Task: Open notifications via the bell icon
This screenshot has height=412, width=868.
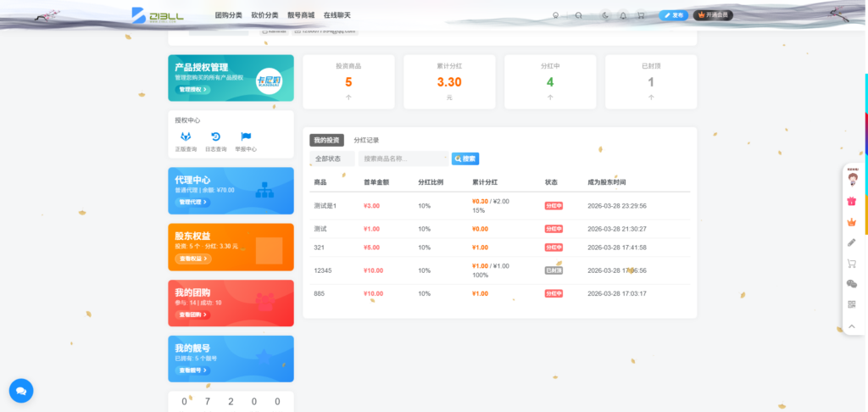Action: 623,15
